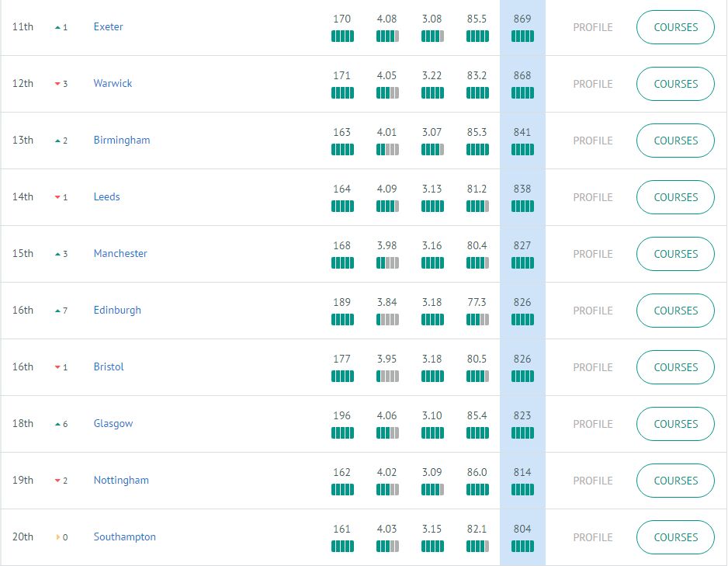Click the bar indicator under Birmingham's 4.01 value
Viewport: 728px width, 566px height.
tap(387, 150)
